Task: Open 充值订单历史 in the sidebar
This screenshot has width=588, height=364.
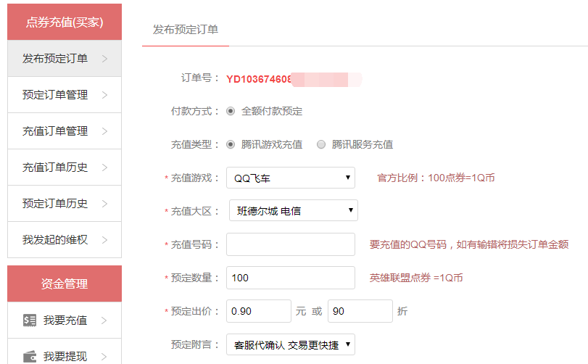Action: coord(65,167)
